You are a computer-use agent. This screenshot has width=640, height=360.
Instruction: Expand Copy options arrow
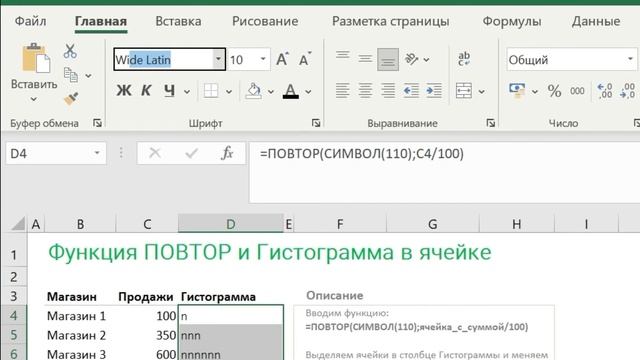pyautogui.click(x=88, y=76)
